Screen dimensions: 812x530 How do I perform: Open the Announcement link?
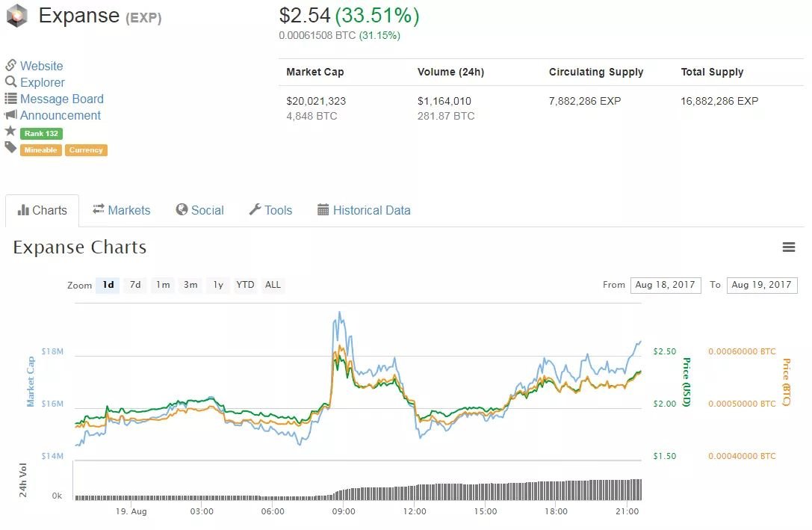(x=61, y=115)
